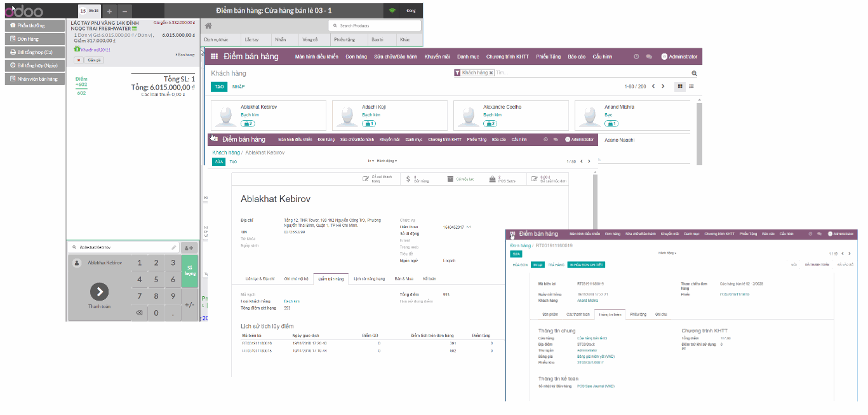Open Hành động dropdown on customer form
868x415 pixels.
point(385,161)
